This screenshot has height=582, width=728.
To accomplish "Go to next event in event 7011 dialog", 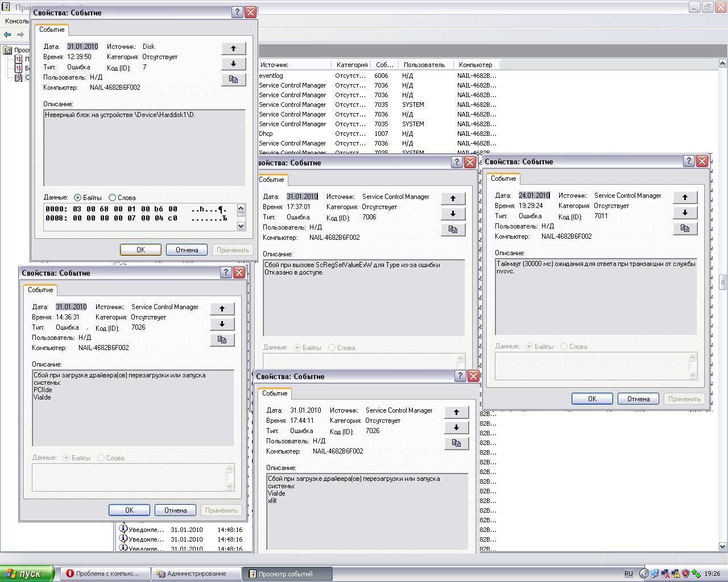I will pos(685,213).
